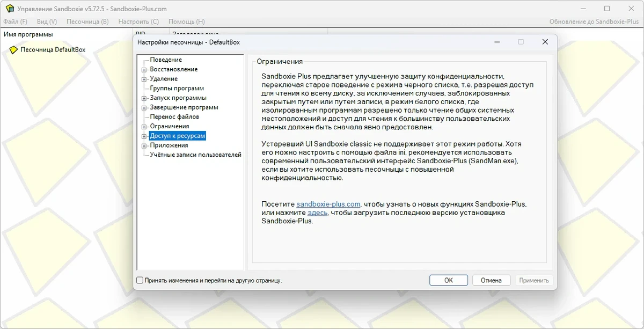Open the Файл (F) menu

[15, 21]
